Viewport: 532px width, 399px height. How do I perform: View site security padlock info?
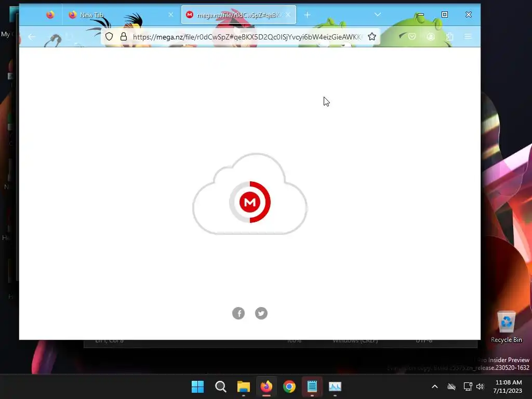click(x=124, y=37)
